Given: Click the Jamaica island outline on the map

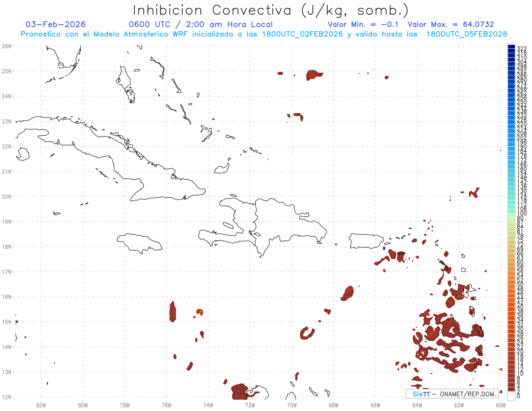Looking at the screenshot, I should pos(140,243).
